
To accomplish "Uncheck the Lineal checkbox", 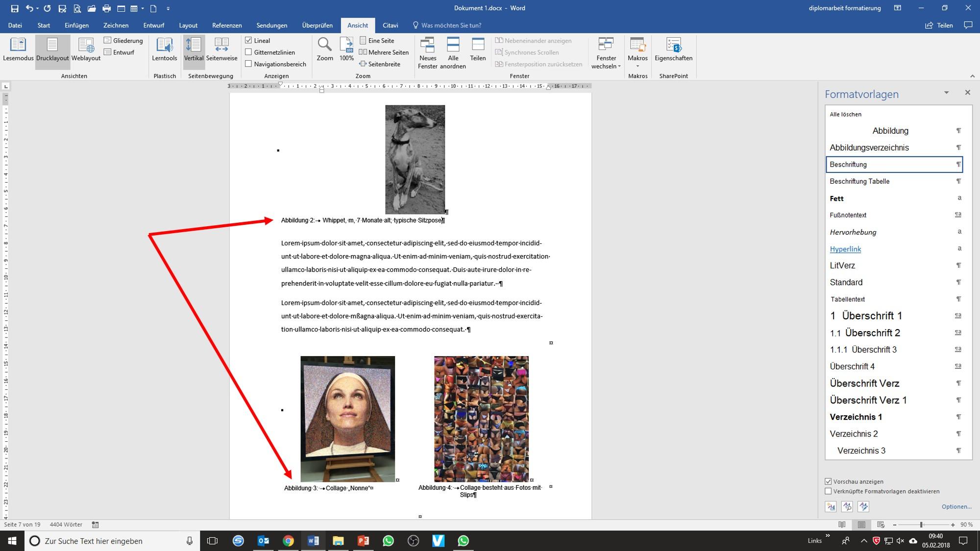I will [248, 41].
